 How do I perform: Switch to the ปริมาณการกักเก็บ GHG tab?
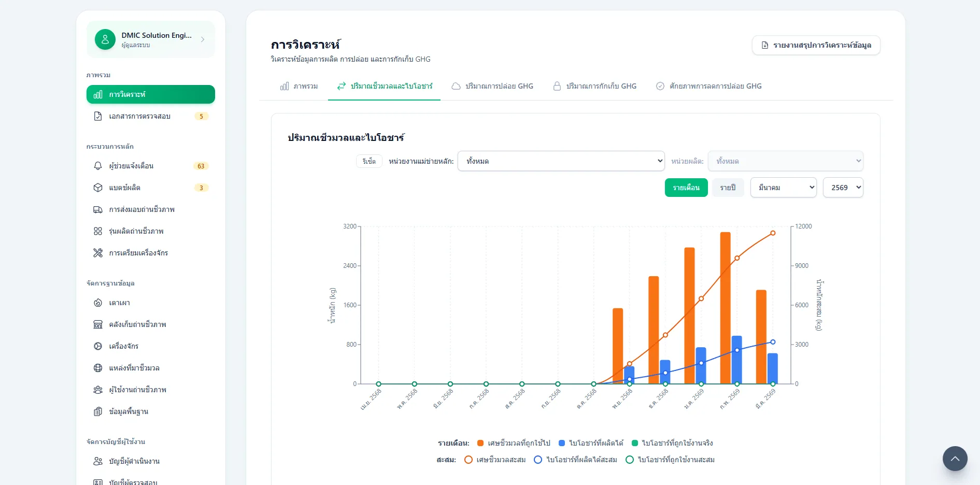pyautogui.click(x=595, y=86)
